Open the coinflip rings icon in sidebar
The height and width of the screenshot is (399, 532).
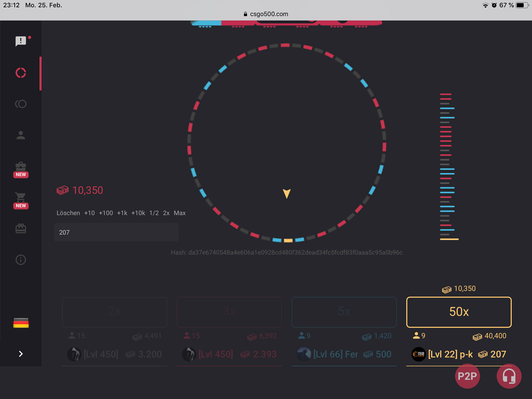(x=21, y=104)
